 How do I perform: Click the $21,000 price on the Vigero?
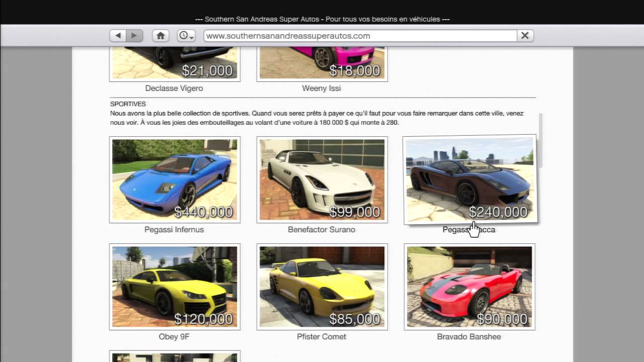coord(207,71)
